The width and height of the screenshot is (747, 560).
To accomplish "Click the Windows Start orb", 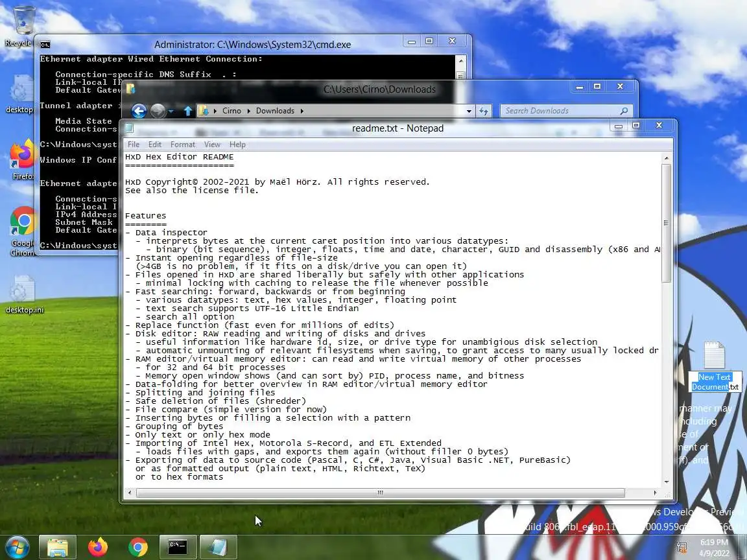I will coord(18,546).
